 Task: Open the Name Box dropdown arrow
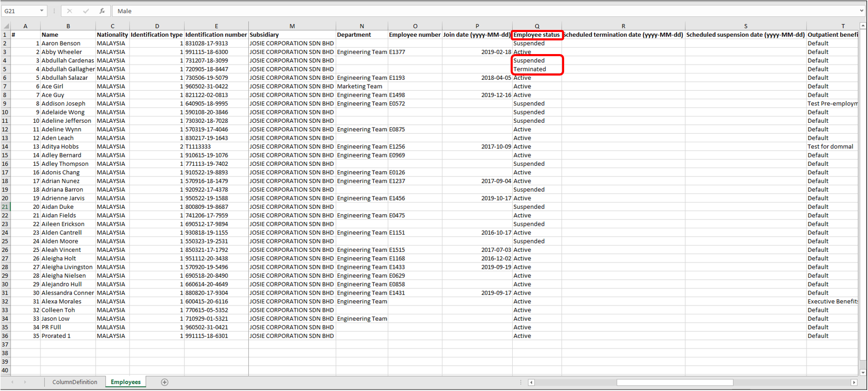(x=41, y=11)
